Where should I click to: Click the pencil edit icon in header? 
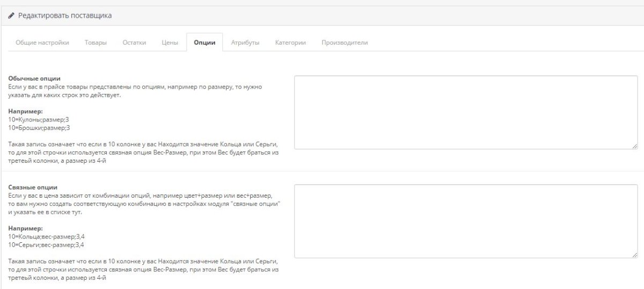(x=11, y=16)
